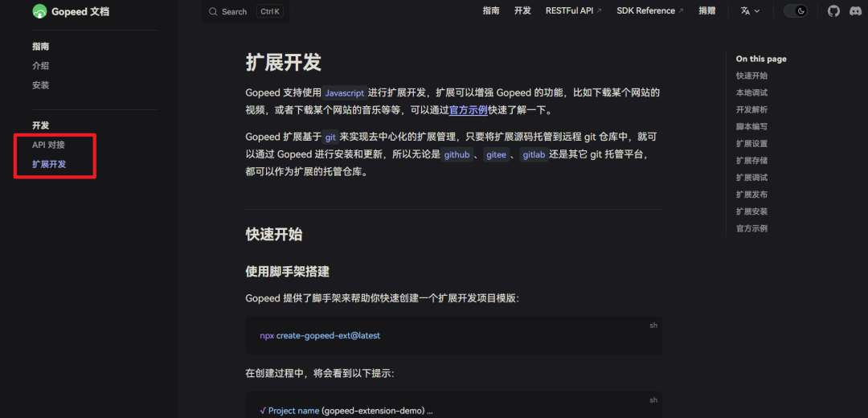Open the 开发 nav menu item

tap(522, 11)
